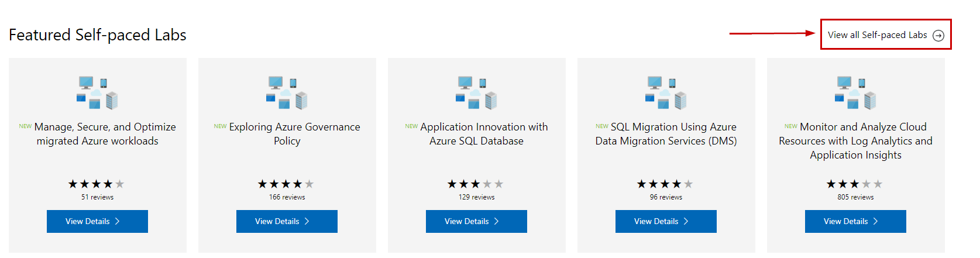The height and width of the screenshot is (258, 980).
Task: View Details for Monitor and Analyze Cloud Resources
Action: coord(855,221)
